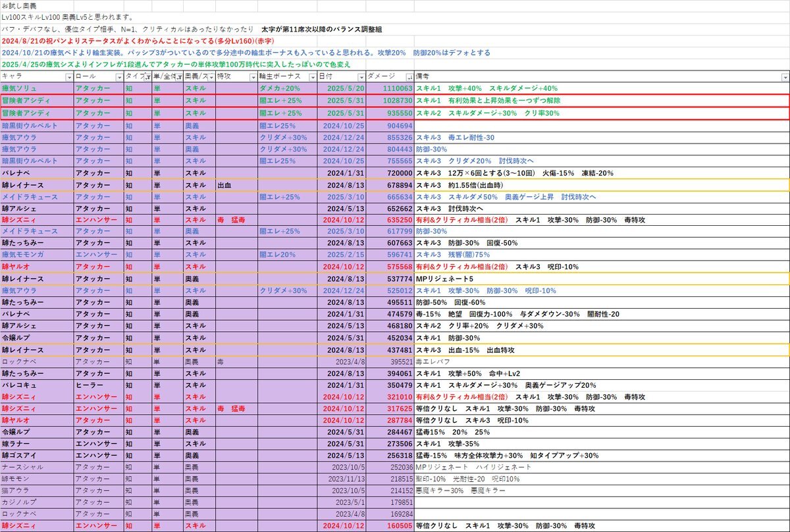Select the Lv100スキルLv100 note line
Image resolution: width=790 pixels, height=532 pixels.
tap(67, 16)
